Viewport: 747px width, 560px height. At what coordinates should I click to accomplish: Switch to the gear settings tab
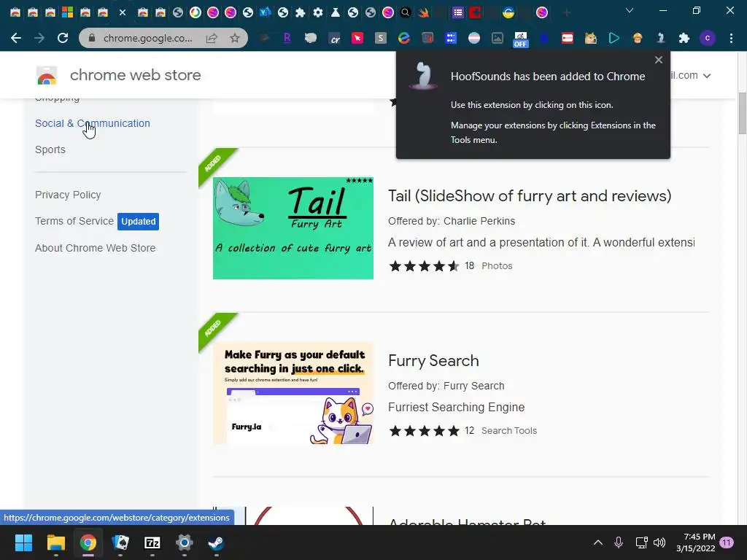click(x=318, y=12)
